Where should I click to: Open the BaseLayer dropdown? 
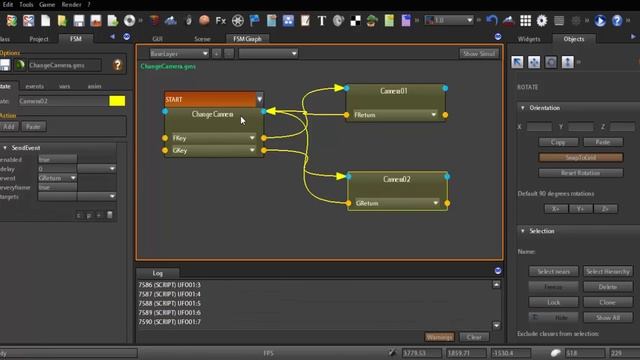pos(178,53)
